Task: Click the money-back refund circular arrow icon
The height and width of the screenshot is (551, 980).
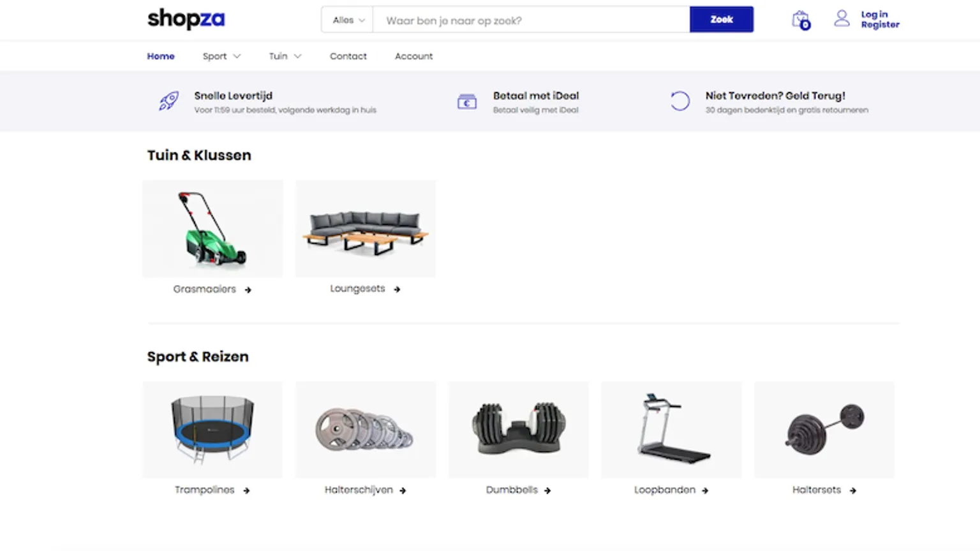Action: pyautogui.click(x=679, y=101)
